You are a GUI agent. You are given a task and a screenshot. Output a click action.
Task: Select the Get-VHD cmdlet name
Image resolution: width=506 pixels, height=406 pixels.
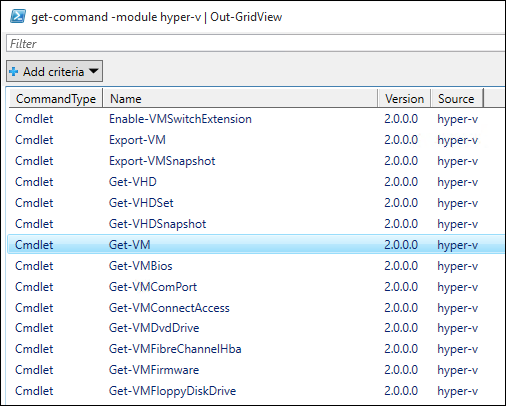pos(133,182)
